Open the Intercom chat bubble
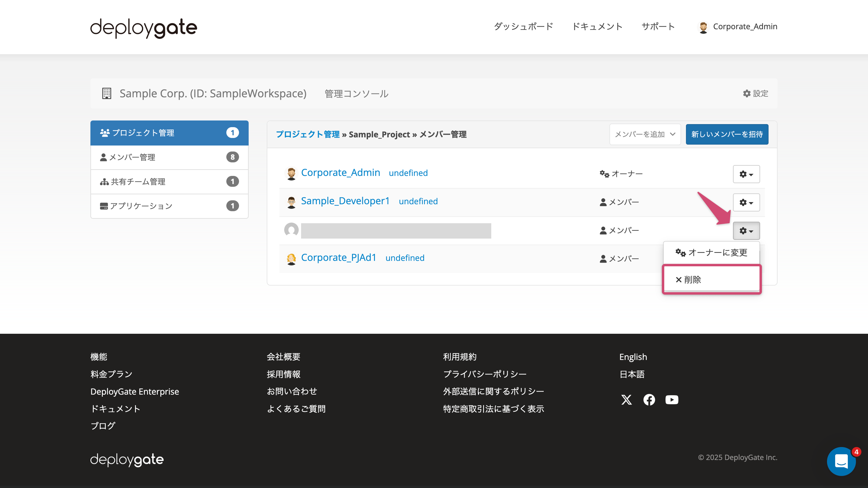868x488 pixels. point(841,461)
